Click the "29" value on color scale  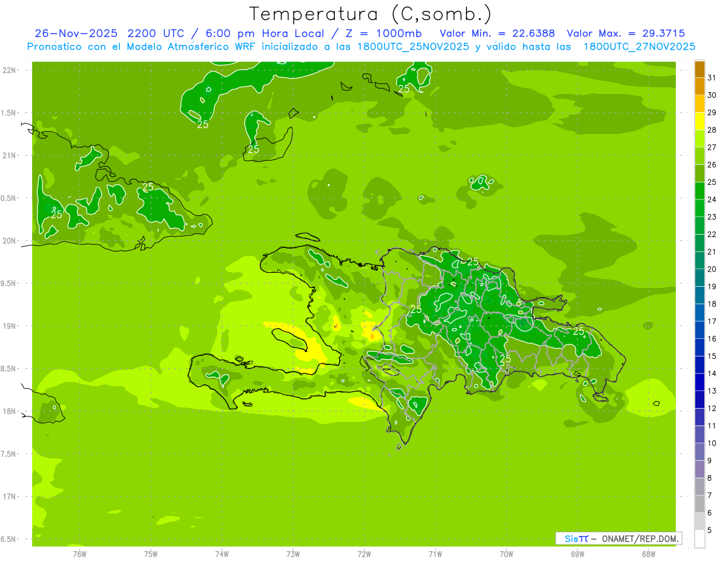(712, 112)
